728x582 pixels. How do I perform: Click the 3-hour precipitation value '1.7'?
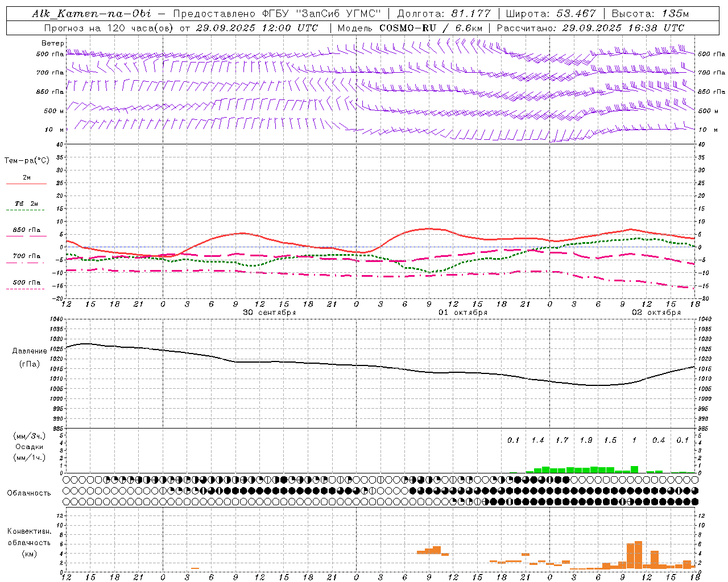[562, 440]
